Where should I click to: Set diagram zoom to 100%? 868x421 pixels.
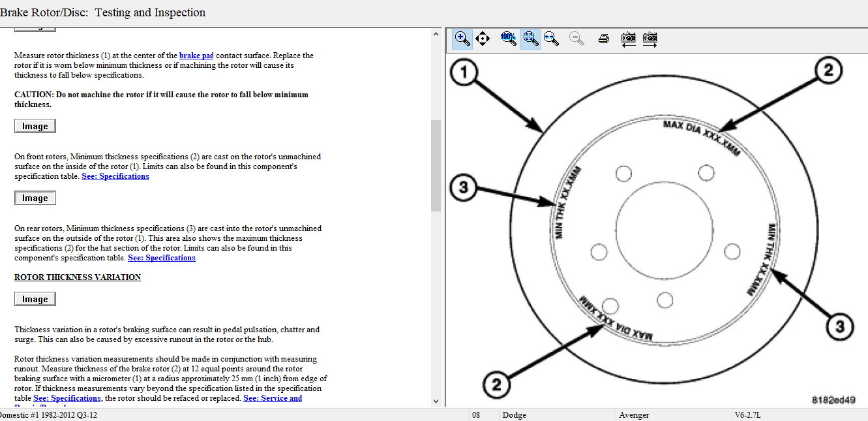click(508, 39)
